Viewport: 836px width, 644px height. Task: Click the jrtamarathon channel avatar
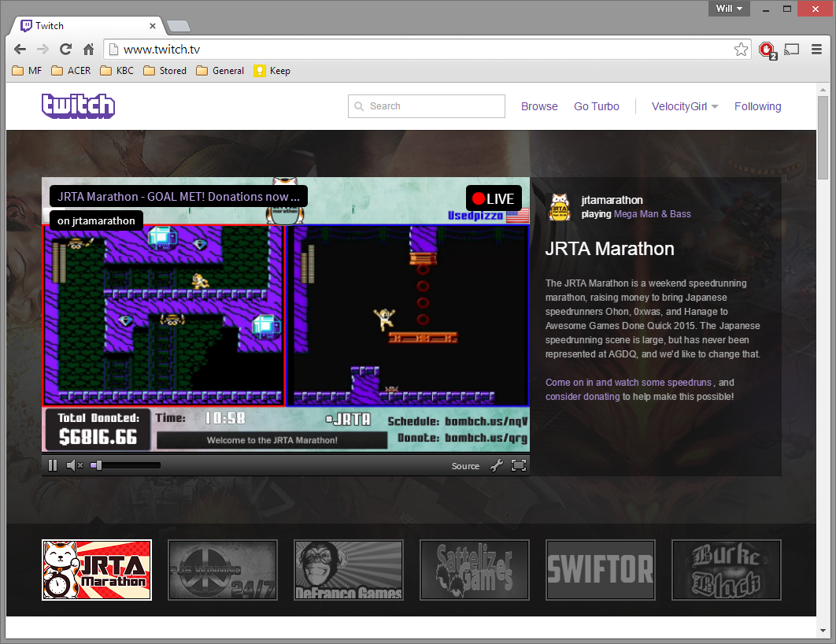[560, 206]
